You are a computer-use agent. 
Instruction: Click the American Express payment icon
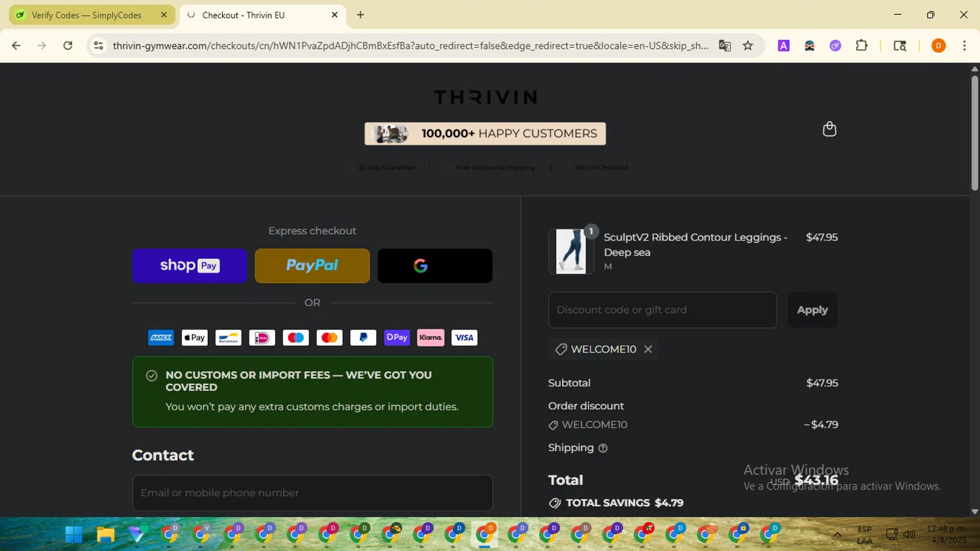tap(161, 338)
